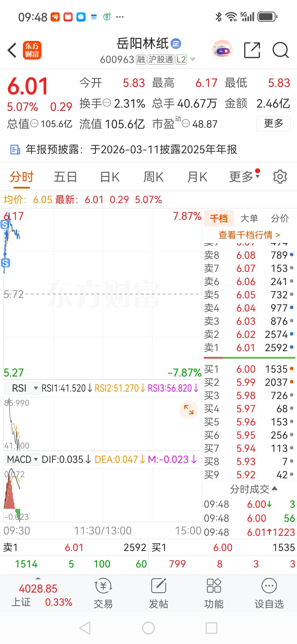Select 买9 row at 5.92
The height and width of the screenshot is (644, 297).
click(249, 475)
